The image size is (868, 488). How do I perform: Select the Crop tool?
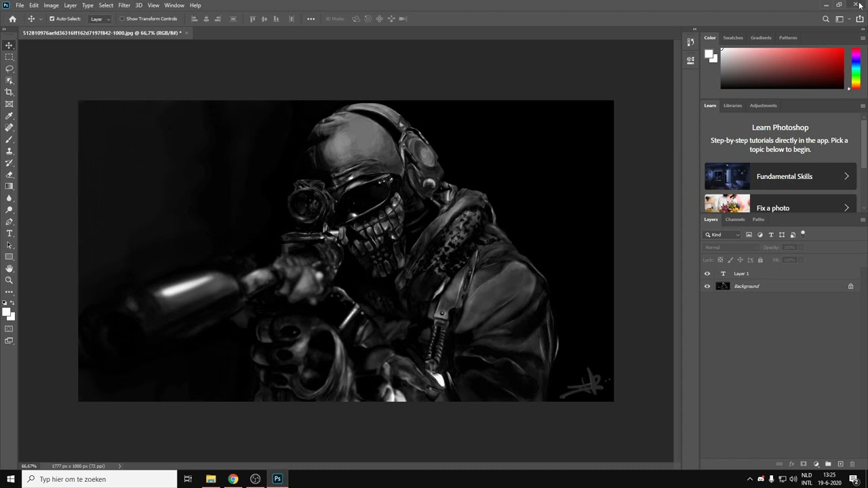point(9,92)
